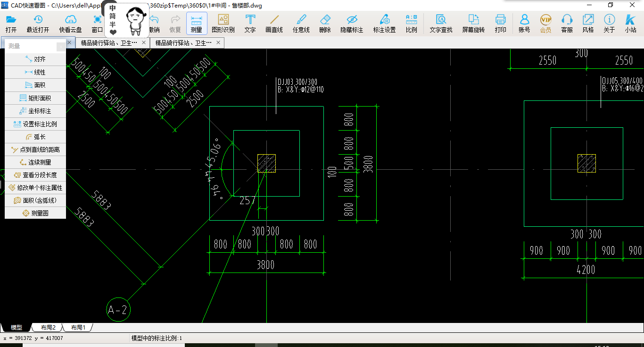
Task: Open the 关于 about dialog
Action: [609, 24]
